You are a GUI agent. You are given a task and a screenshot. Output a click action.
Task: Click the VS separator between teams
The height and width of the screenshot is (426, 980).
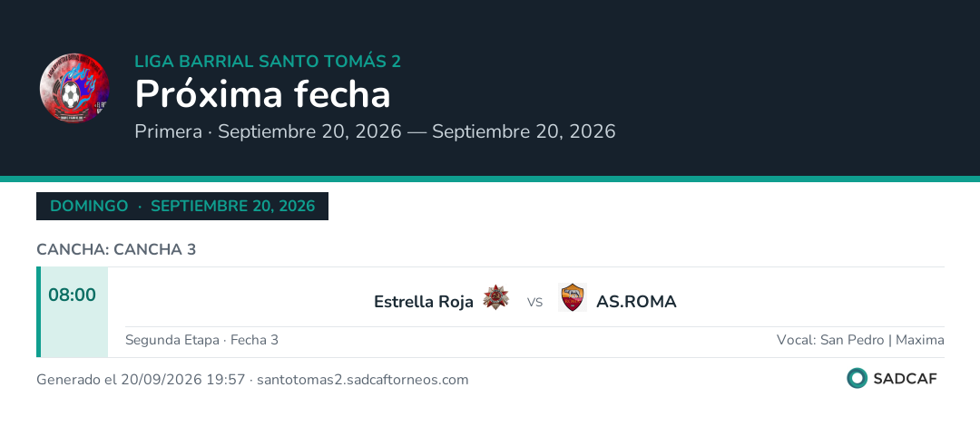pos(534,303)
